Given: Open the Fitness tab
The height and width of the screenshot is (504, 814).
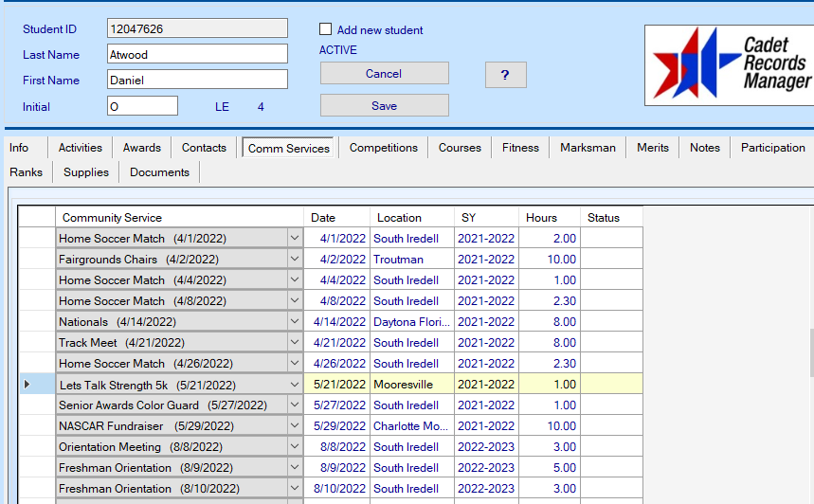Looking at the screenshot, I should (520, 148).
